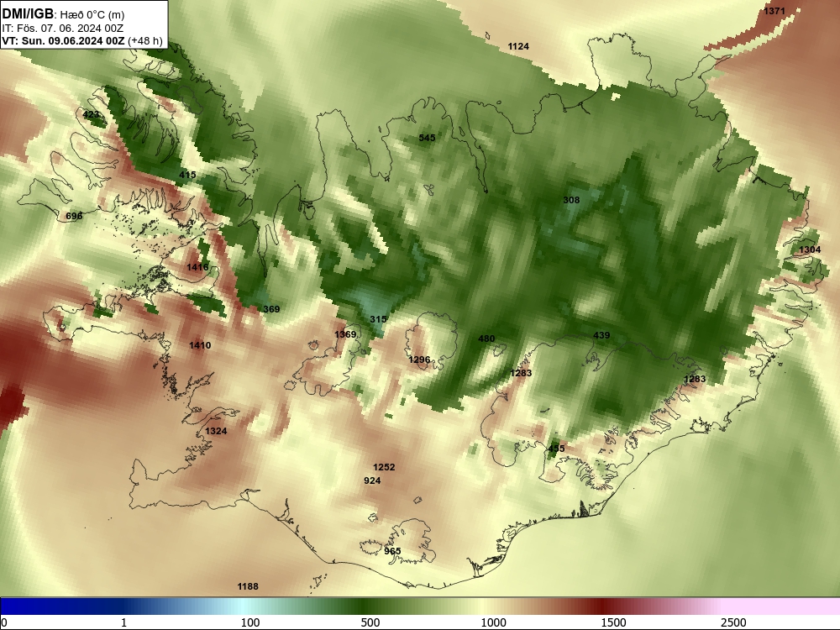Click the '500' tick label on the legend
840x630 pixels.
[370, 622]
